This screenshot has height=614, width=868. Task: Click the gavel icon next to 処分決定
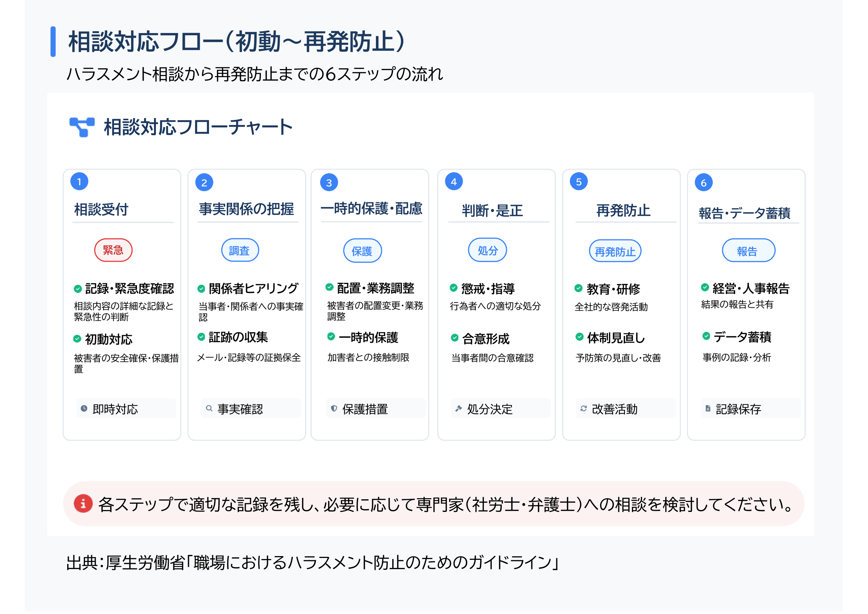pos(459,409)
